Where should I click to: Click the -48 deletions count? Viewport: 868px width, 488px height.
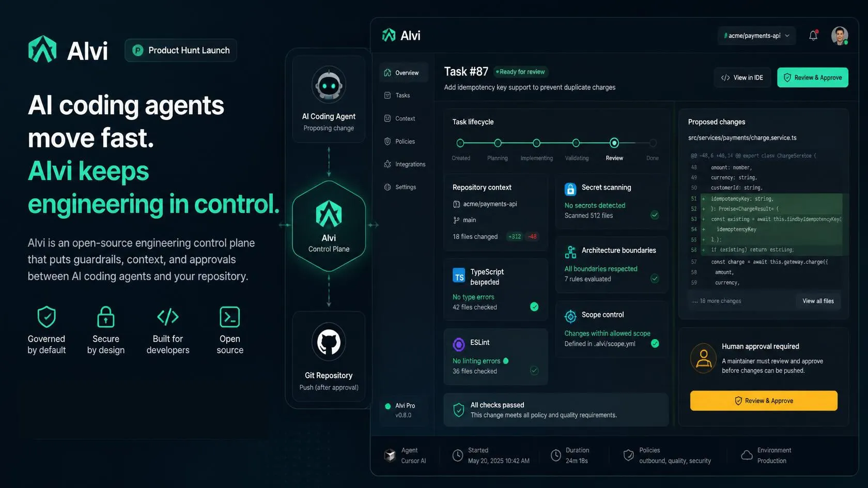coord(532,237)
